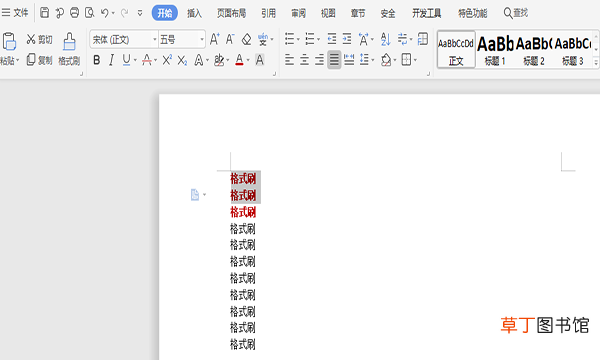600x360 pixels.
Task: Open the show/hide paragraph marks icon
Action: pyautogui.click(x=402, y=39)
